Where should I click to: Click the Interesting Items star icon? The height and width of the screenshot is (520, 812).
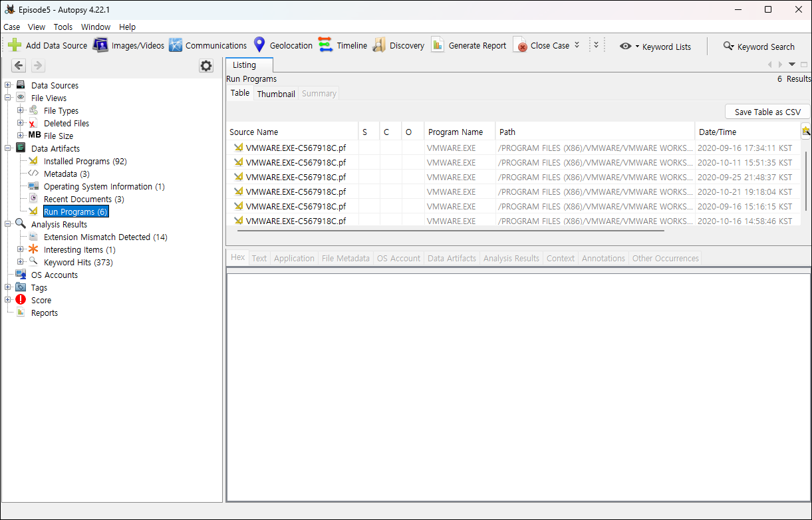pos(33,249)
